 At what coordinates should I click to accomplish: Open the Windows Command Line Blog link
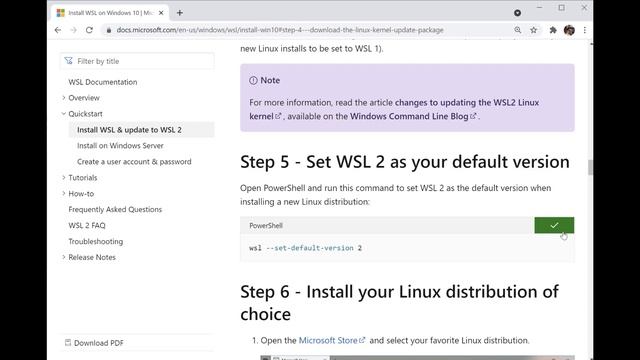(413, 116)
